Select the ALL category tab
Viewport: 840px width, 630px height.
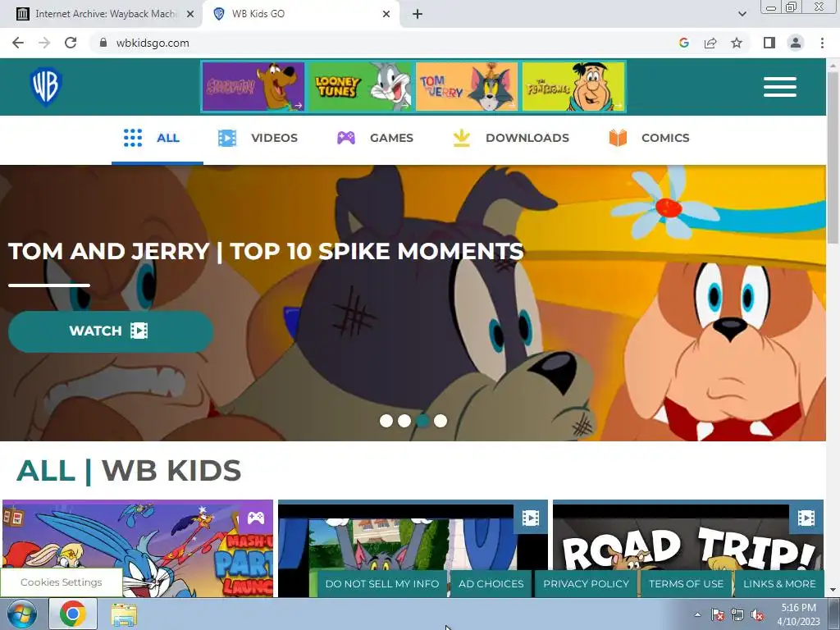click(157, 138)
